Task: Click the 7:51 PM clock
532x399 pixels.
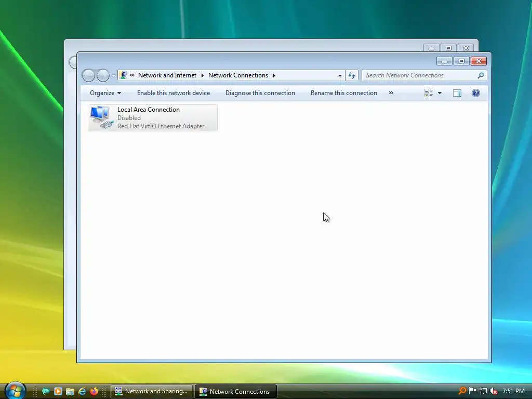Action: 513,391
